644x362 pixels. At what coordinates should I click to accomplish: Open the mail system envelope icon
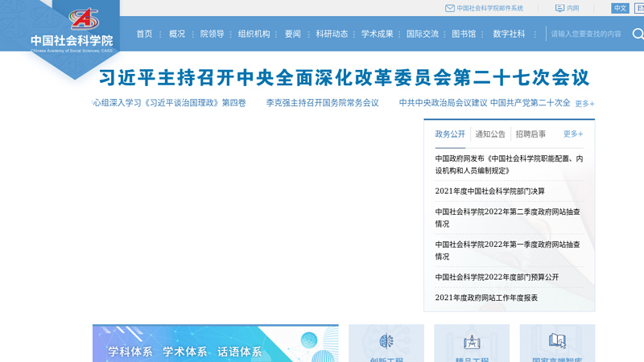click(x=450, y=8)
